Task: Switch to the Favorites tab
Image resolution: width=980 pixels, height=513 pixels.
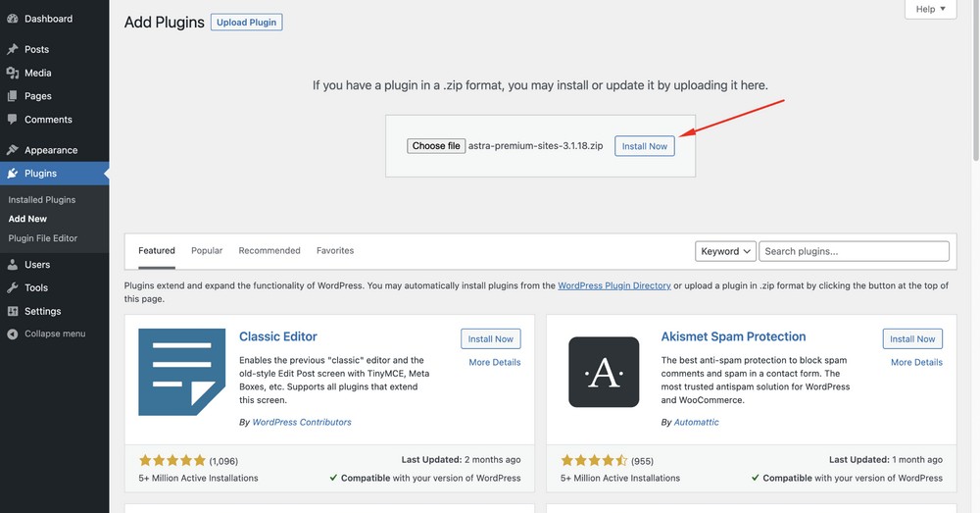Action: (335, 250)
